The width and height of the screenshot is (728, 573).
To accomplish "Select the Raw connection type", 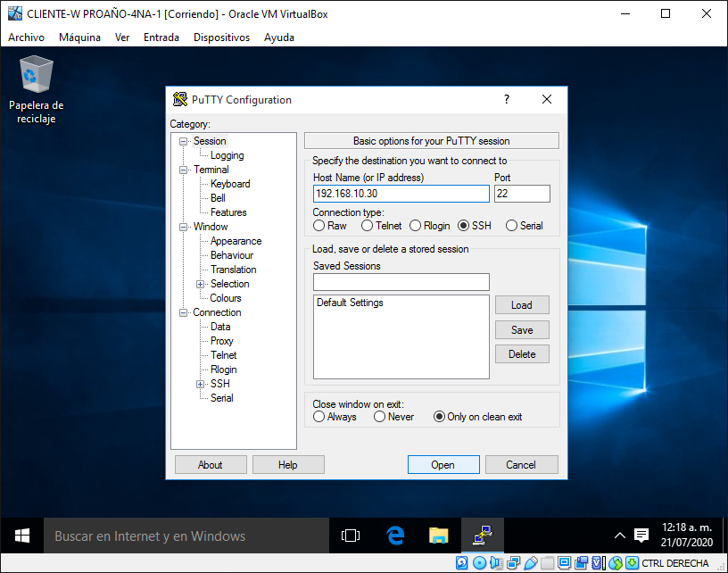I will pos(319,226).
